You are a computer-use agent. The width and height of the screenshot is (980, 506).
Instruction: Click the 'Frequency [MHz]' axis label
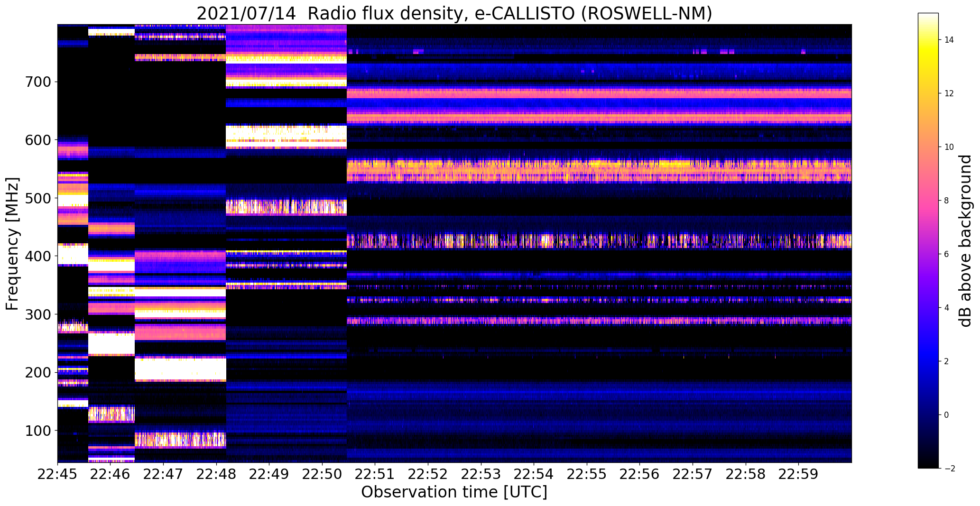12,244
